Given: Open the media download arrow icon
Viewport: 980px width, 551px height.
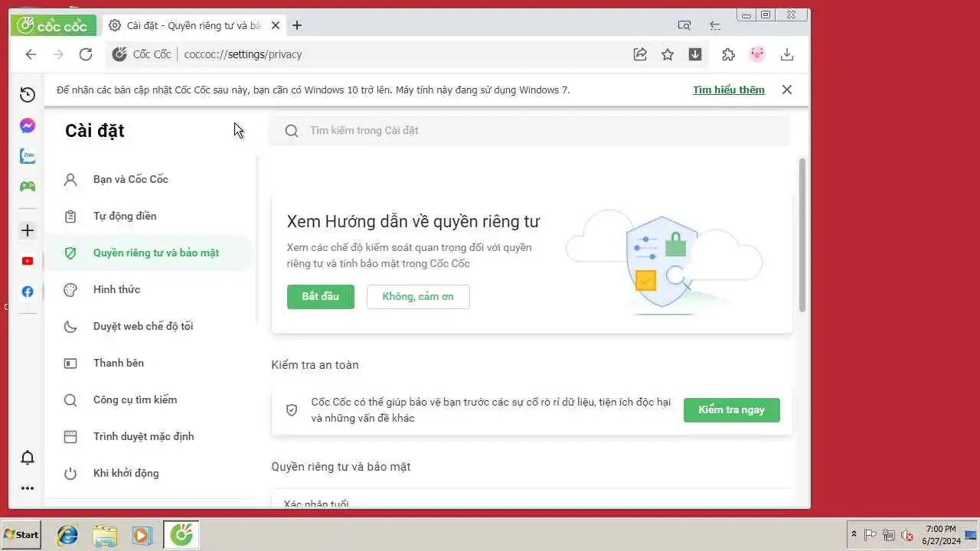Looking at the screenshot, I should pos(695,54).
